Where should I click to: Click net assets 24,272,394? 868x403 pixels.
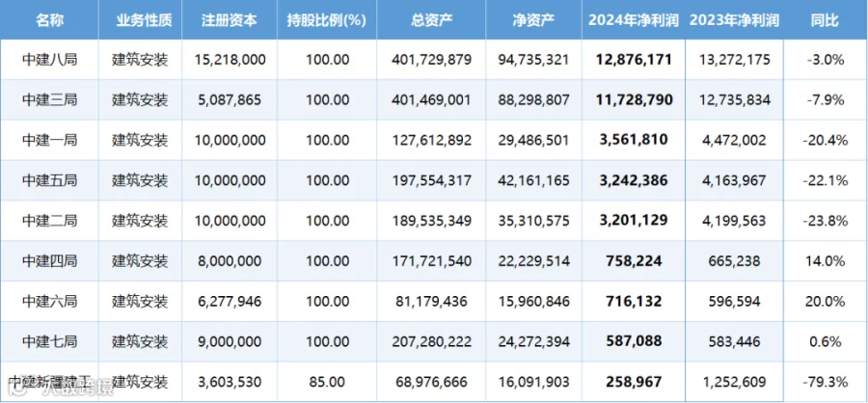534,341
